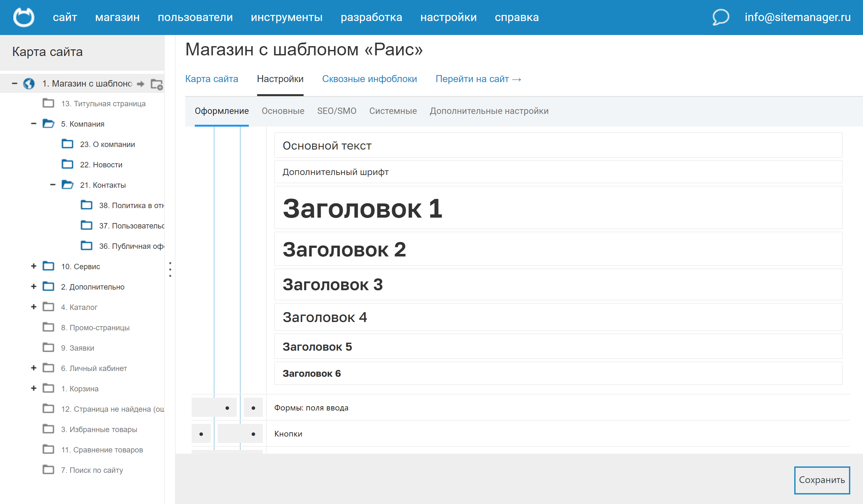Expand the «10. Сервис» tree node

[x=33, y=266]
